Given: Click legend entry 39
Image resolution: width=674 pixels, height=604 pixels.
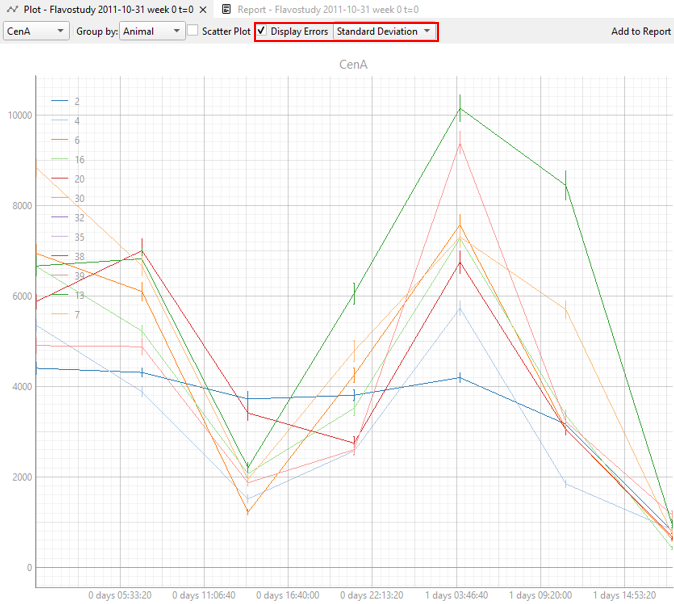Looking at the screenshot, I should [x=68, y=276].
